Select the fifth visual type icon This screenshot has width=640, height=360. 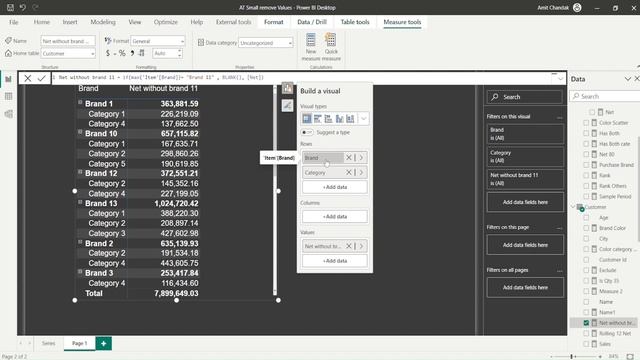point(350,119)
